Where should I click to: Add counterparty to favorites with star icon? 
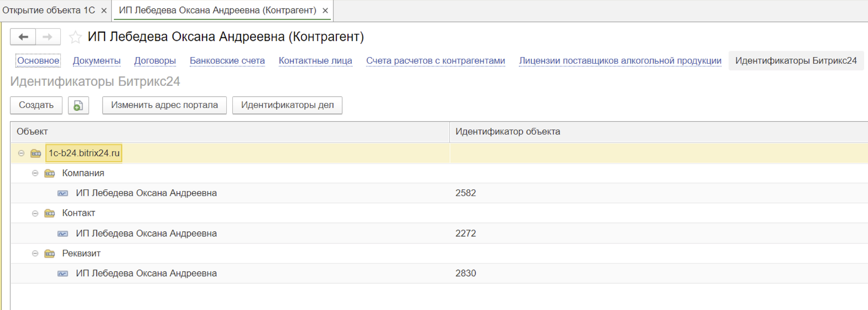point(75,37)
